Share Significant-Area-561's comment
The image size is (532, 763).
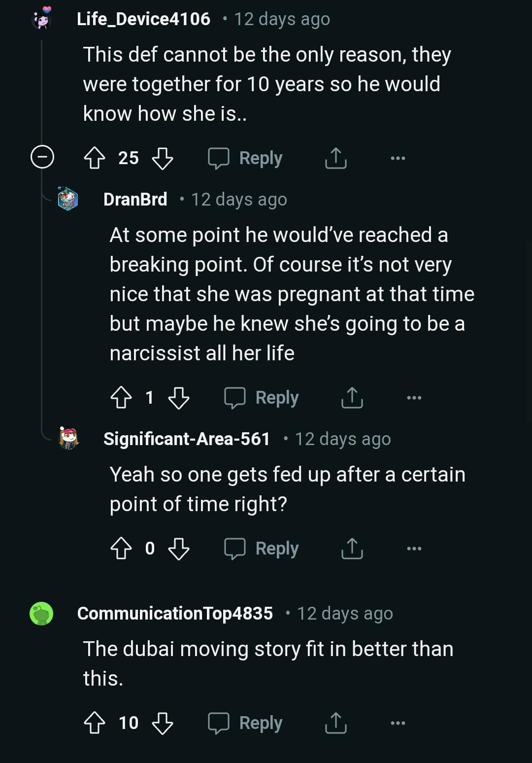pos(352,549)
